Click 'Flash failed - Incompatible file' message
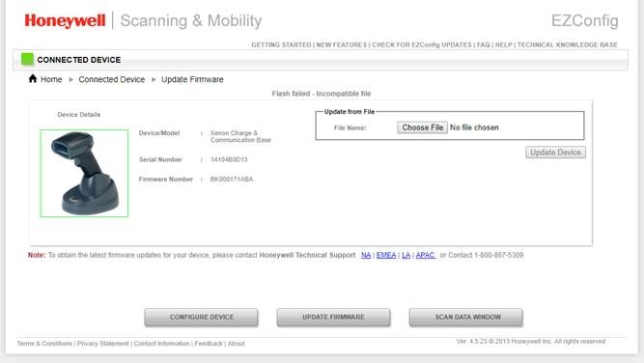Image resolution: width=644 pixels, height=363 pixels. [x=322, y=94]
